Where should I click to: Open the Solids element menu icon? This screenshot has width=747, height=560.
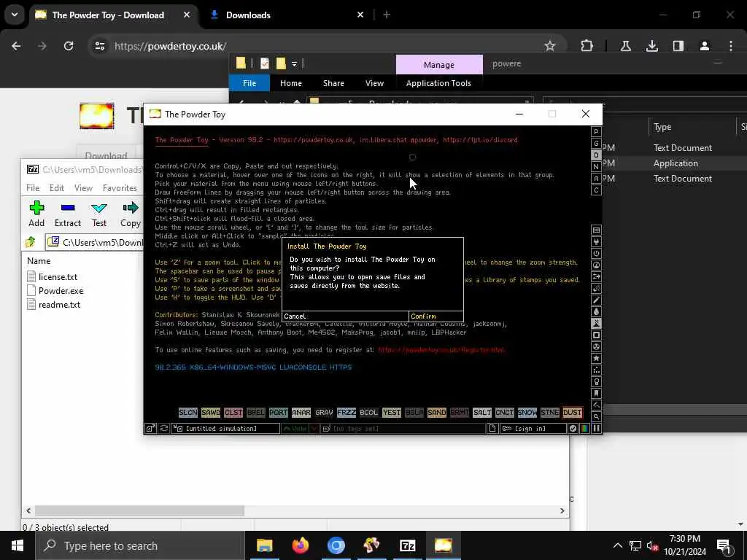point(596,335)
